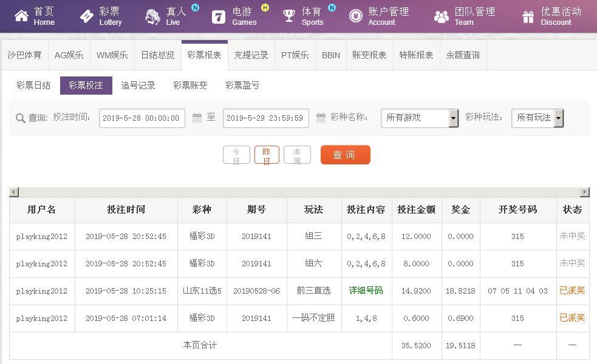597x364 pixels.
Task: Click the 一码不定胆 play type cell
Action: point(314,318)
